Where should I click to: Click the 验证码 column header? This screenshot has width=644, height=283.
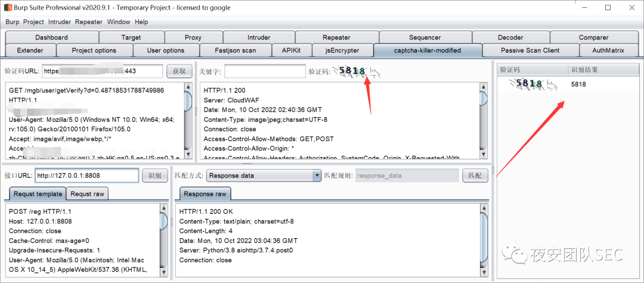coord(532,70)
